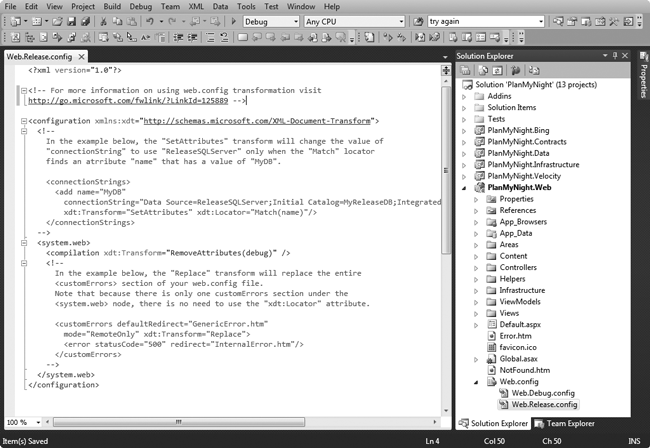Image resolution: width=650 pixels, height=448 pixels.
Task: Open the Debug configuration dropdown
Action: coord(296,22)
